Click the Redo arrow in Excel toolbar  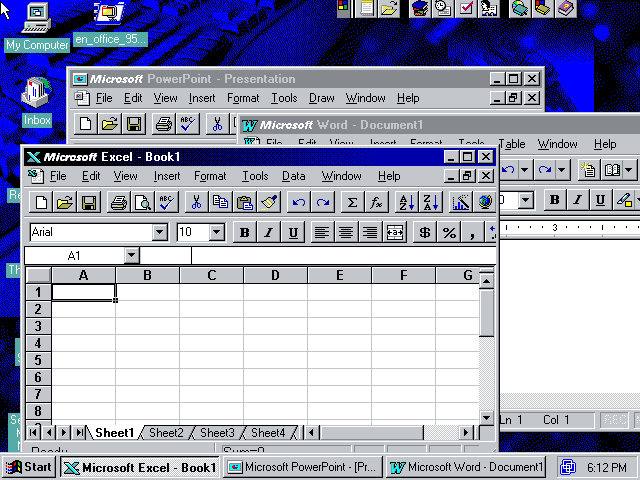[323, 202]
